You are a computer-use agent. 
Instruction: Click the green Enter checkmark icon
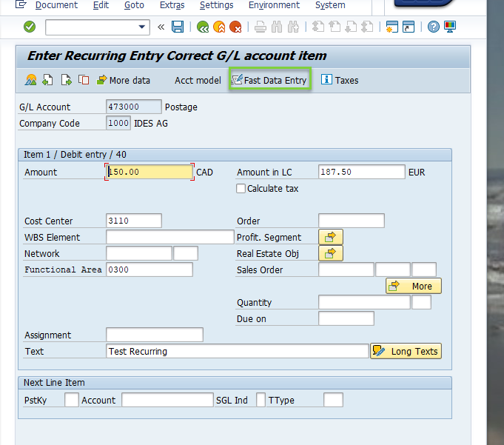coord(30,27)
